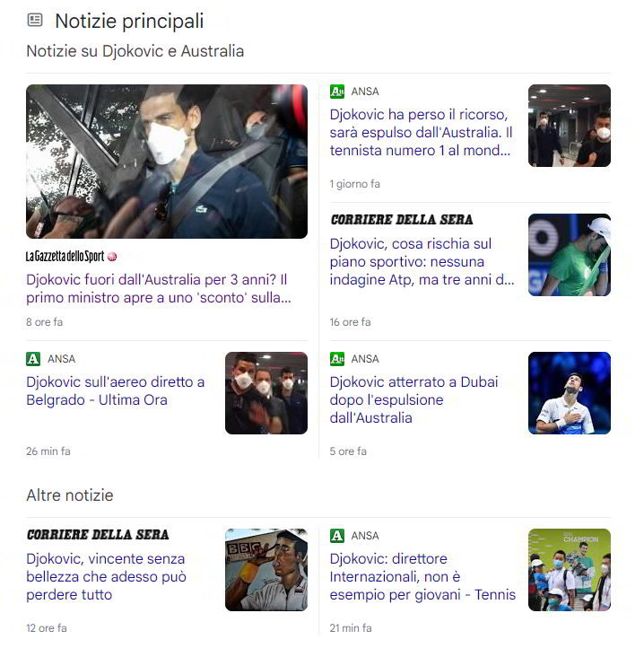Click the La Gazzetta dello Sport logo
The image size is (644, 648).
(72, 257)
